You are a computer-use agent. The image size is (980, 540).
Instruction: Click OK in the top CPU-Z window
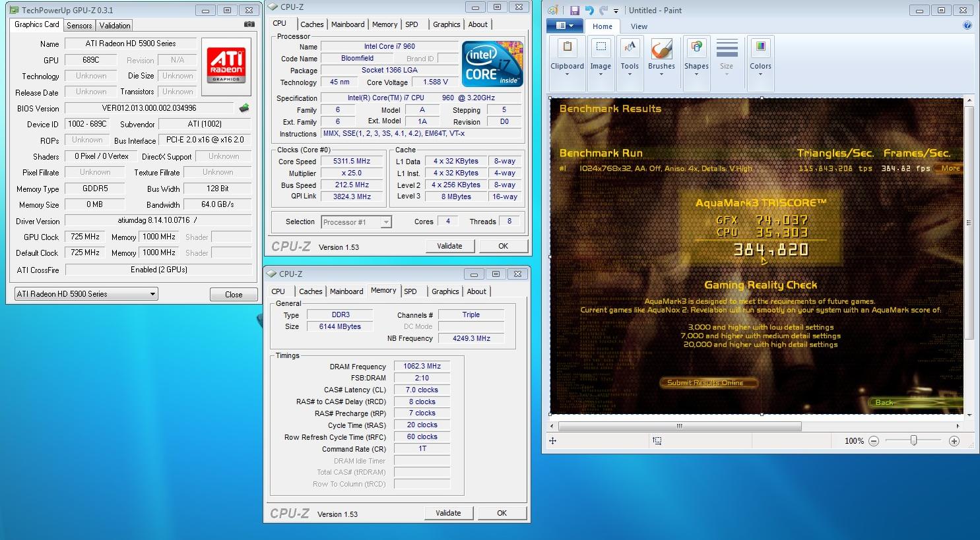pyautogui.click(x=504, y=246)
